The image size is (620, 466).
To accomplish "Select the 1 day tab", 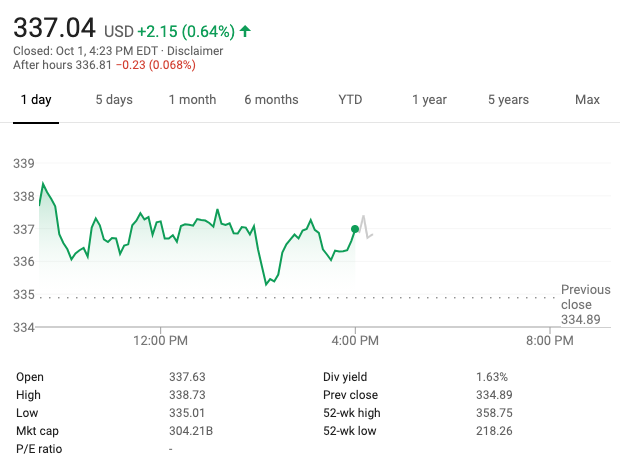I will point(36,100).
